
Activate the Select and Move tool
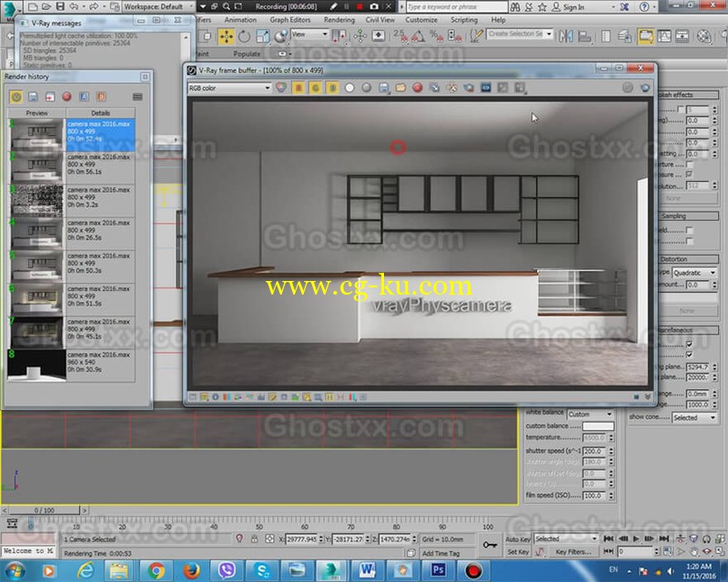pyautogui.click(x=226, y=36)
